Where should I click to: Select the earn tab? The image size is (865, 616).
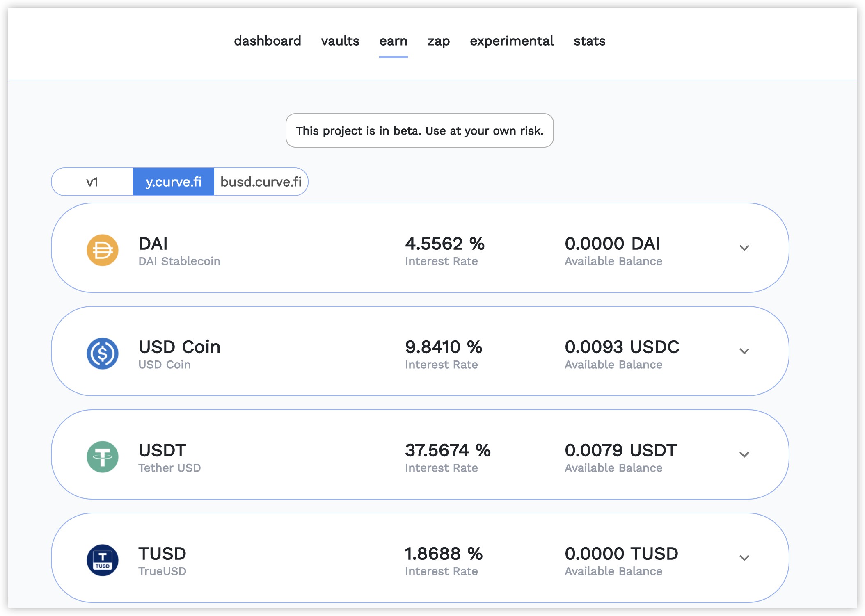(393, 41)
